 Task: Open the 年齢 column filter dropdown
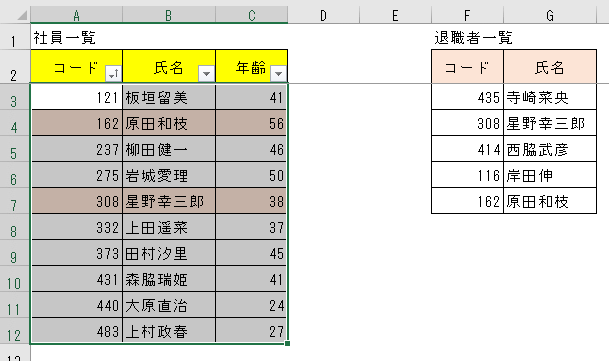(x=278, y=73)
